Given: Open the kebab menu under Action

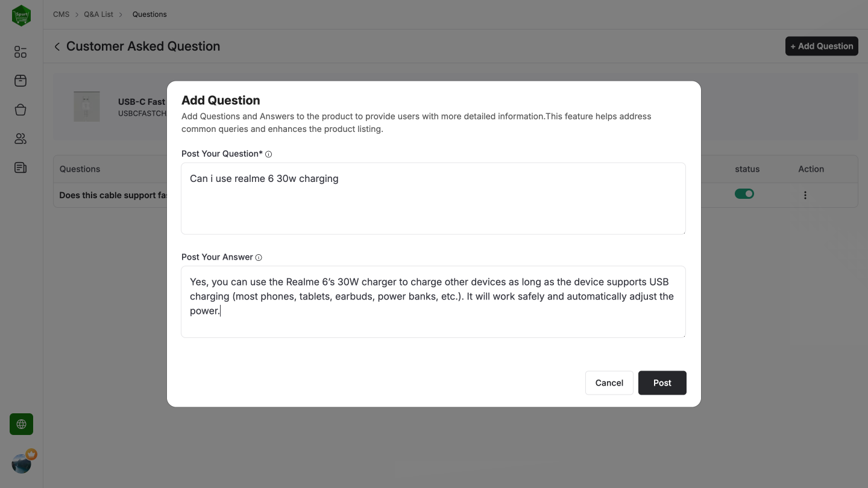Looking at the screenshot, I should click(x=805, y=195).
